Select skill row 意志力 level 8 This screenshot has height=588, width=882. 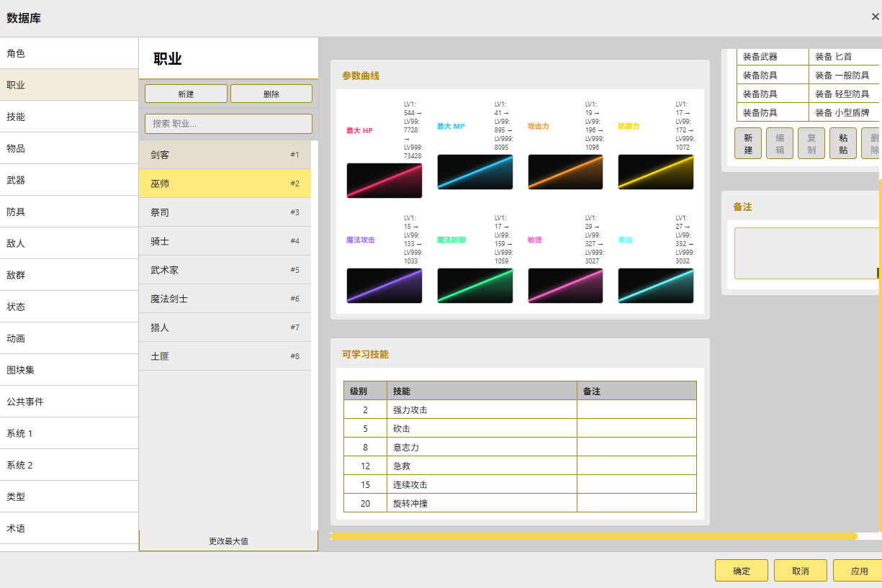click(x=520, y=447)
